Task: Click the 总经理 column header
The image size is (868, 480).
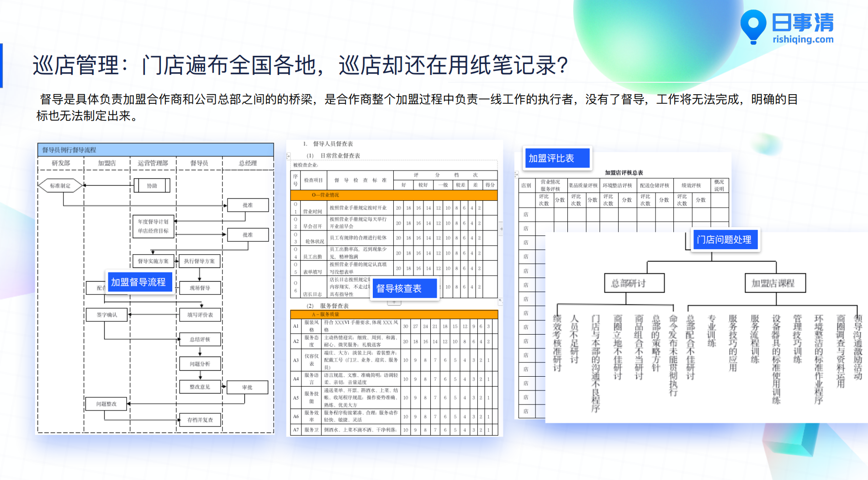Action: click(x=248, y=163)
